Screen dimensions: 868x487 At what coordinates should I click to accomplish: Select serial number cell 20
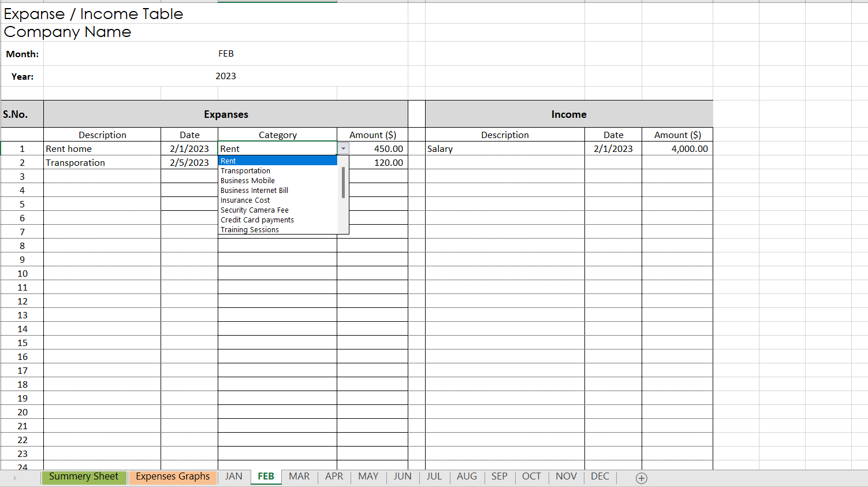[x=22, y=412]
